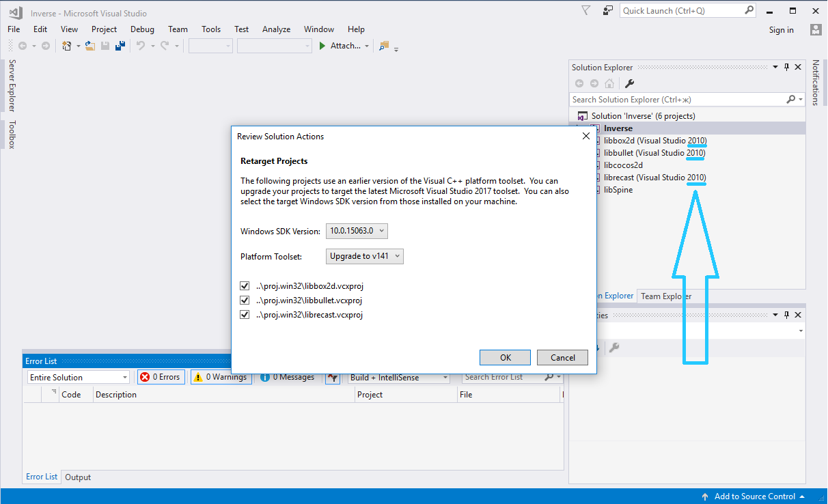The image size is (828, 504).
Task: Click Add to Source Control
Action: point(754,496)
